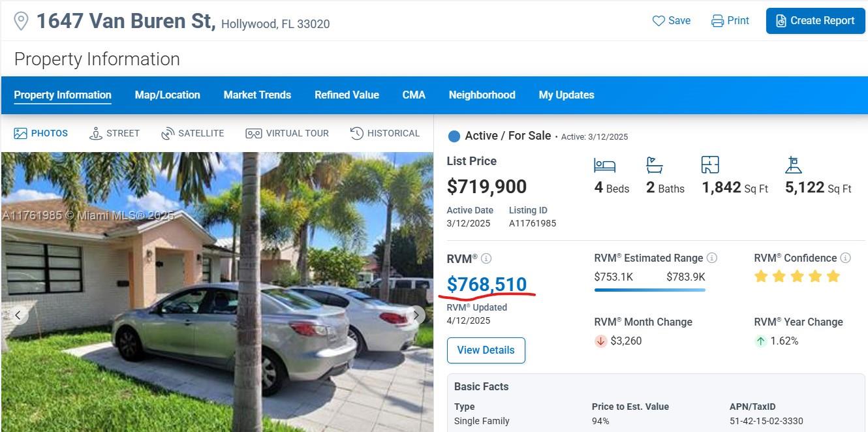868x432 pixels.
Task: Click the location pin icon by the address
Action: point(22,21)
